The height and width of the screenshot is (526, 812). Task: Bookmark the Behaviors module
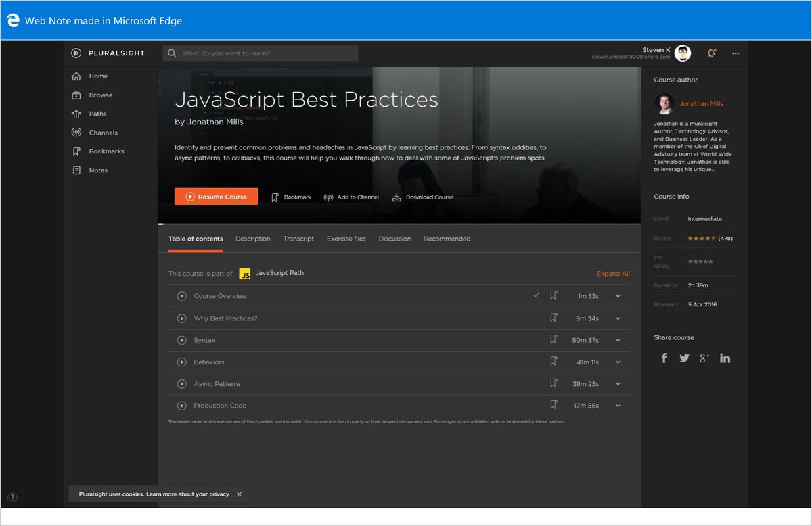(554, 362)
